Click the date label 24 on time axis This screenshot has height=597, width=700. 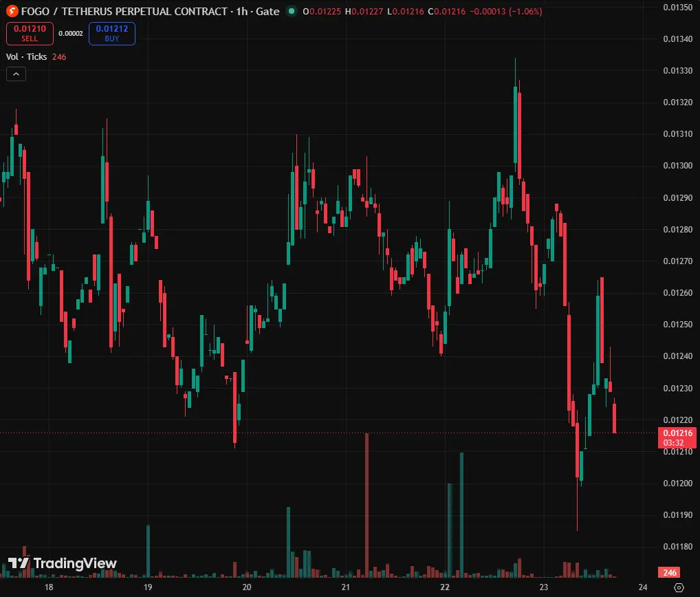point(642,587)
